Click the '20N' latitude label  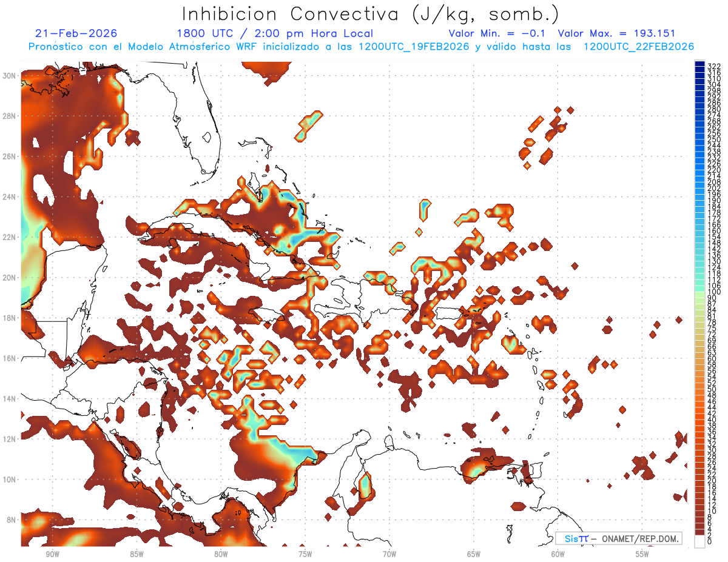(x=9, y=278)
